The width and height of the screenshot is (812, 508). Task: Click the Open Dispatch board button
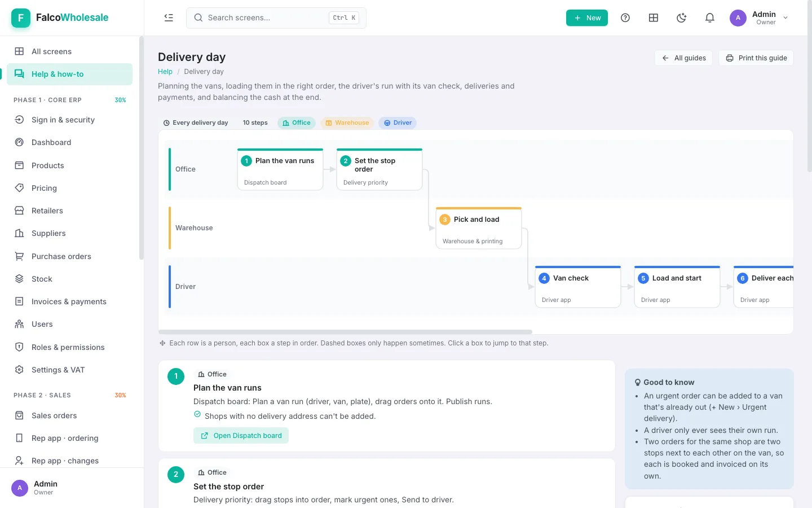point(241,436)
